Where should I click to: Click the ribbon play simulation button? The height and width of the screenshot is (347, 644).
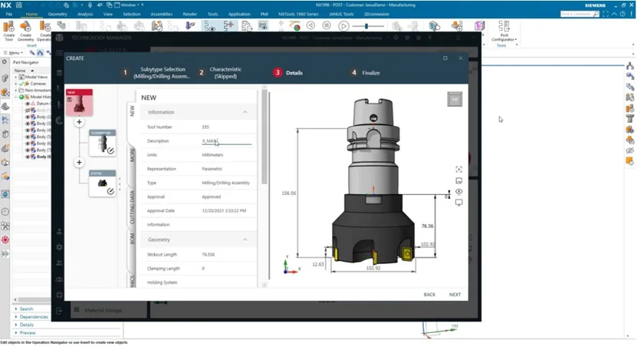343,26
